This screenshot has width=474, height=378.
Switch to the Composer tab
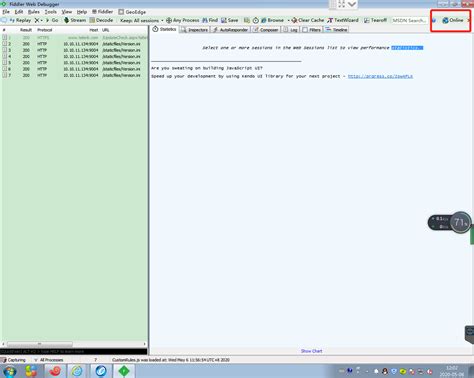[266, 30]
